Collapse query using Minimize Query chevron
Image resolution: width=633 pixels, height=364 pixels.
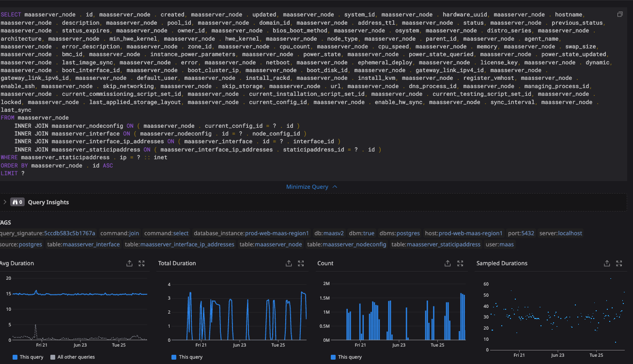[335, 187]
